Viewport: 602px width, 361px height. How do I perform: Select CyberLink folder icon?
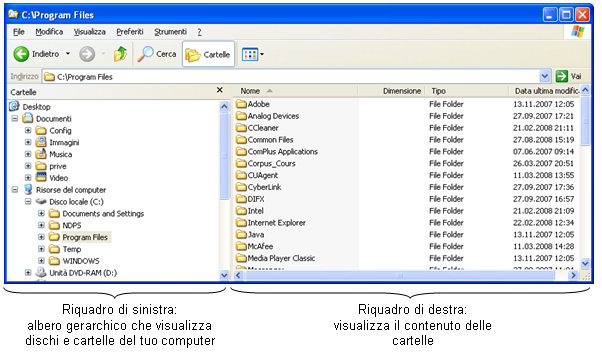[x=241, y=187]
